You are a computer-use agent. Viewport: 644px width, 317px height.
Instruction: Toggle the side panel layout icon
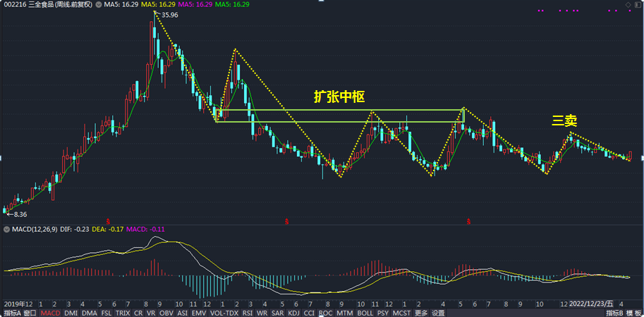click(x=638, y=5)
